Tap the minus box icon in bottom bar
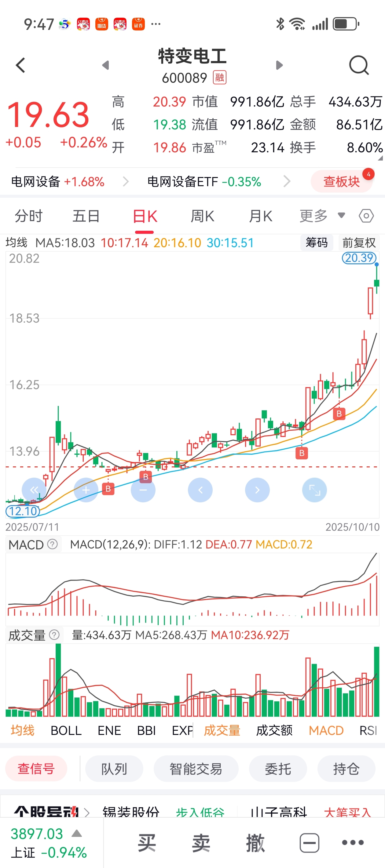The height and width of the screenshot is (868, 385). [x=310, y=843]
